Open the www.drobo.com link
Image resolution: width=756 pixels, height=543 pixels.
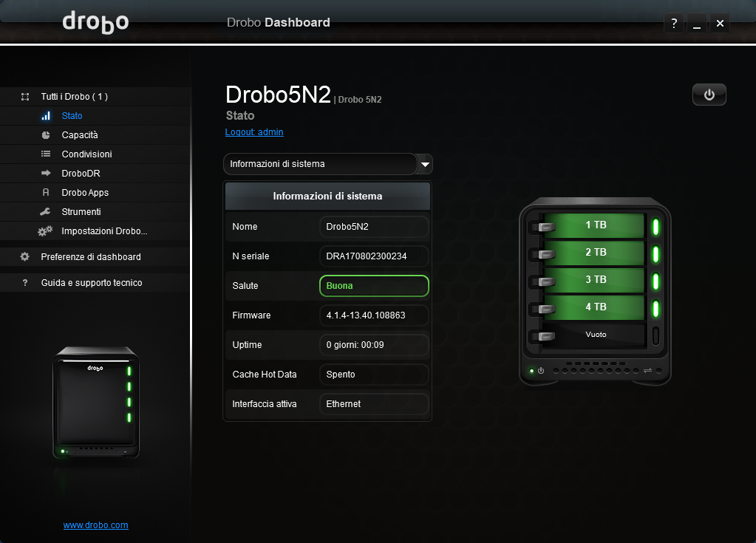(x=95, y=525)
